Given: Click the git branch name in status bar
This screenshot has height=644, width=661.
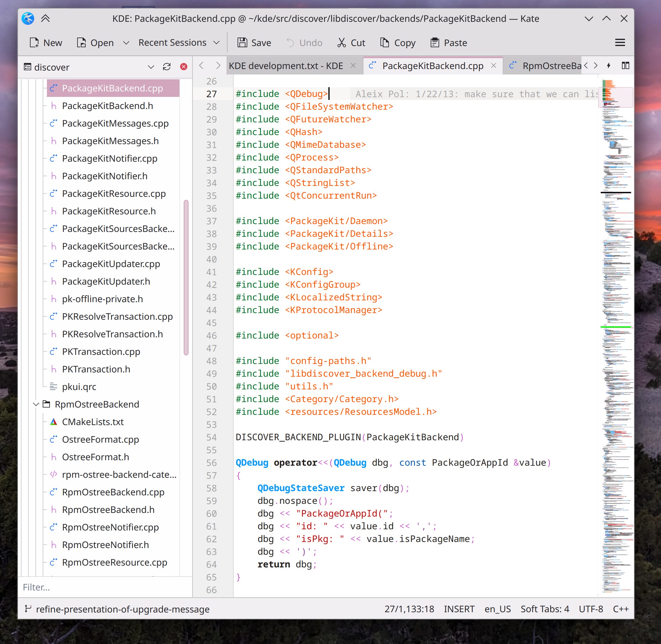Looking at the screenshot, I should (122, 609).
